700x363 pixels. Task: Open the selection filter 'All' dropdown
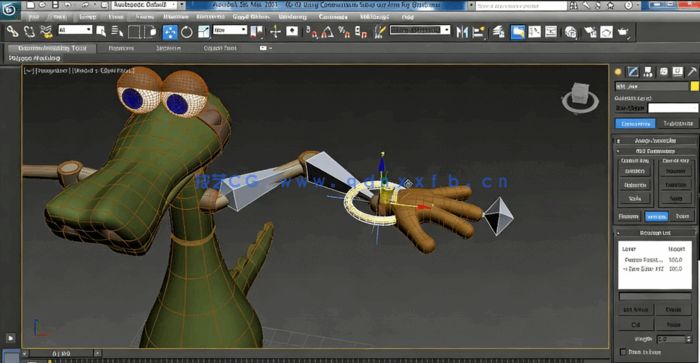[x=75, y=30]
